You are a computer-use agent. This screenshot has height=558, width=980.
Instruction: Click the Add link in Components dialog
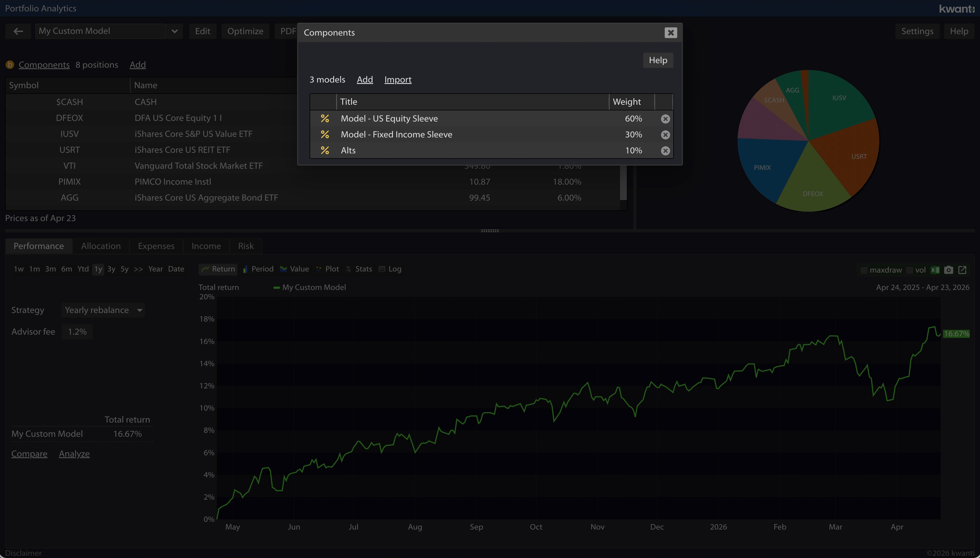coord(365,80)
